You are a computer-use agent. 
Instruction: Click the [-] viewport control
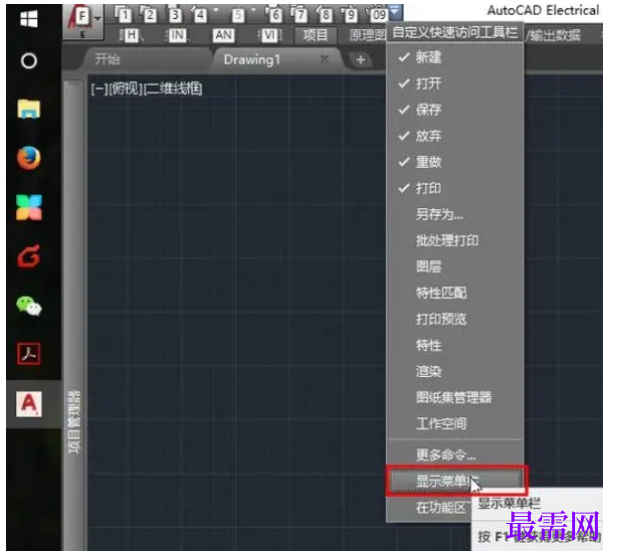coord(98,89)
